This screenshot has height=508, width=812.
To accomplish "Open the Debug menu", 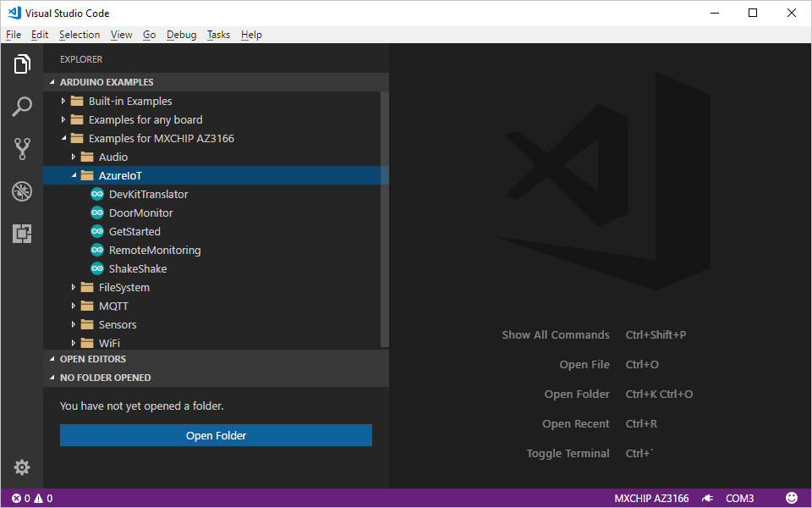I will coord(181,35).
